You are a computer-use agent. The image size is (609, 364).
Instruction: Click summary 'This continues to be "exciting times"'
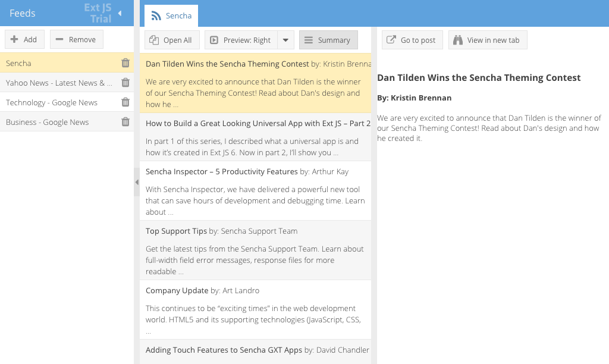coord(253,319)
